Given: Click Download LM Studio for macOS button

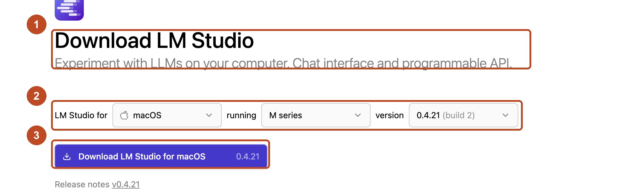Looking at the screenshot, I should [x=161, y=156].
